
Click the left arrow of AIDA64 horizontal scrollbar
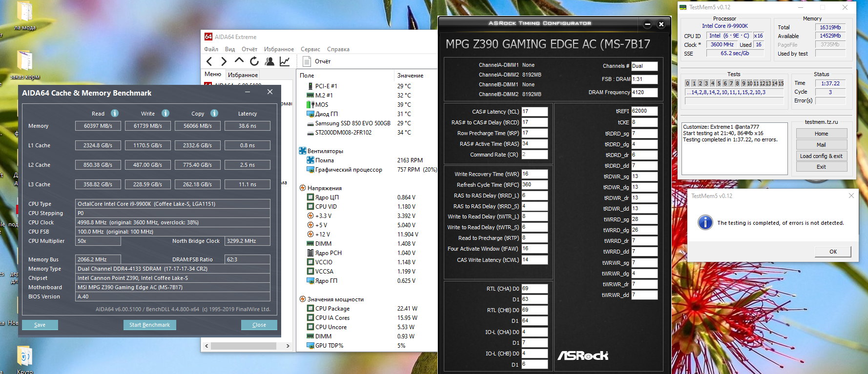[207, 346]
